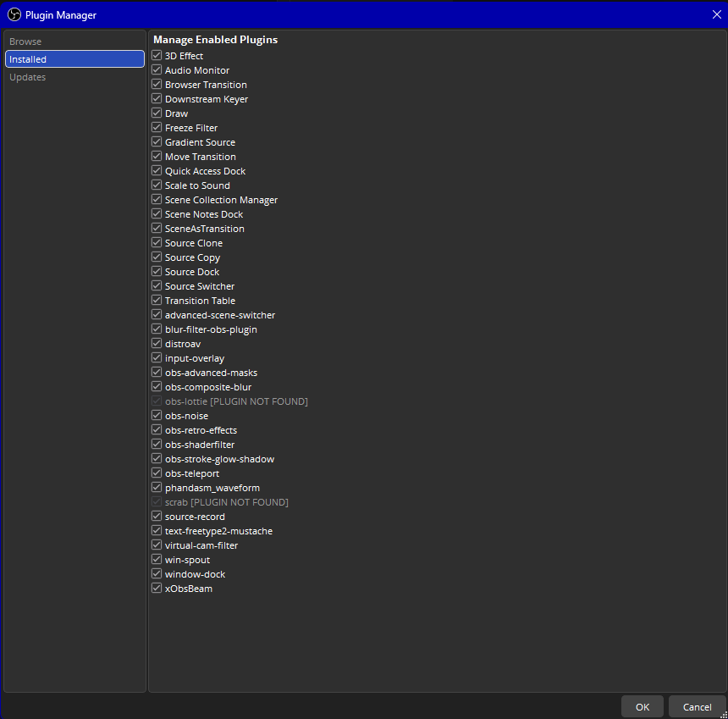728x719 pixels.
Task: Uncheck obs-stroke-glow-shadow checkbox
Action: (x=157, y=459)
